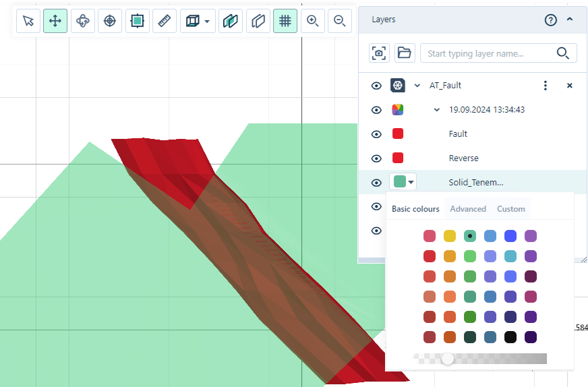This screenshot has width=588, height=387.
Task: Click the outline section plane tool
Action: 258,21
